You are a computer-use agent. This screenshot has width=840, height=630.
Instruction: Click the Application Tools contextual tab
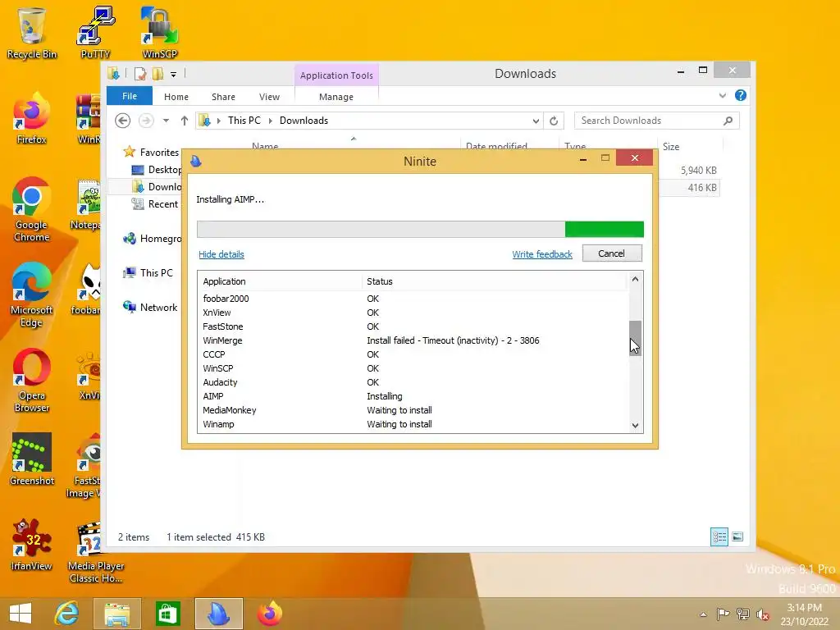click(x=336, y=75)
